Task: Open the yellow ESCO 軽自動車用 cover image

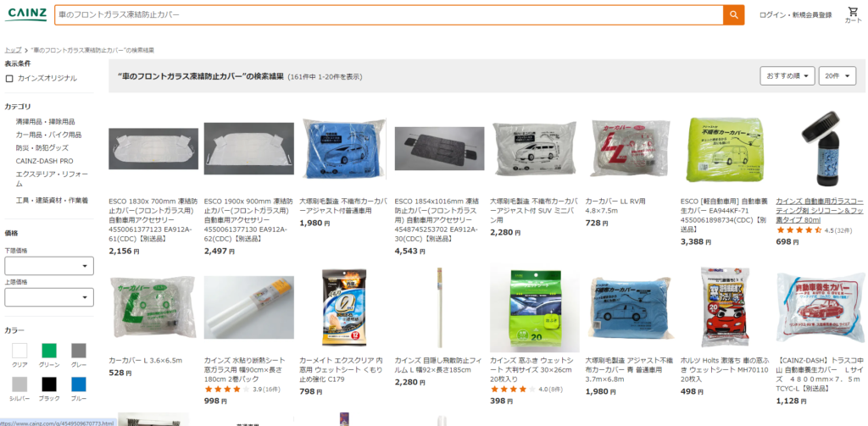Action: [x=724, y=148]
